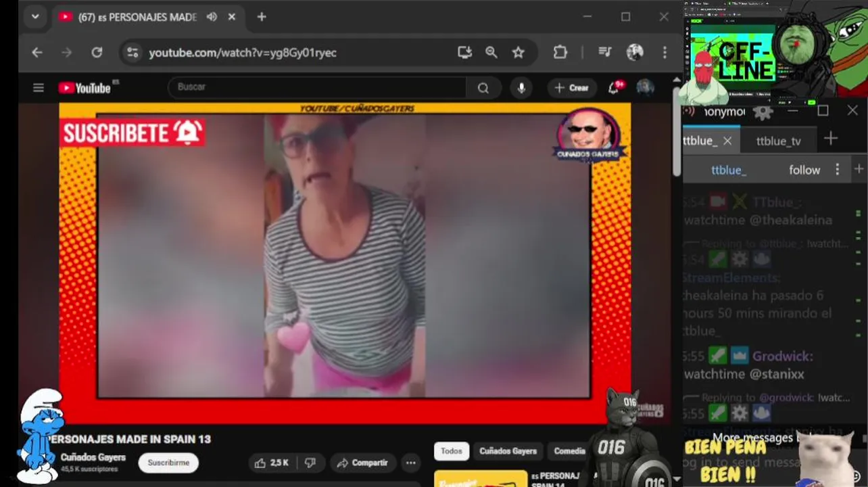Open the YouTube hamburger guide menu
The width and height of the screenshot is (868, 487).
tap(39, 87)
